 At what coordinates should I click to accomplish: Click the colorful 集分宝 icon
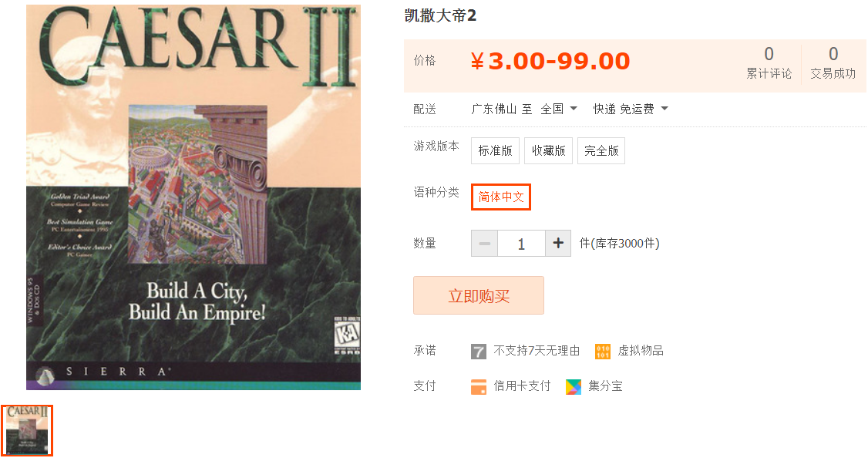[x=574, y=386]
